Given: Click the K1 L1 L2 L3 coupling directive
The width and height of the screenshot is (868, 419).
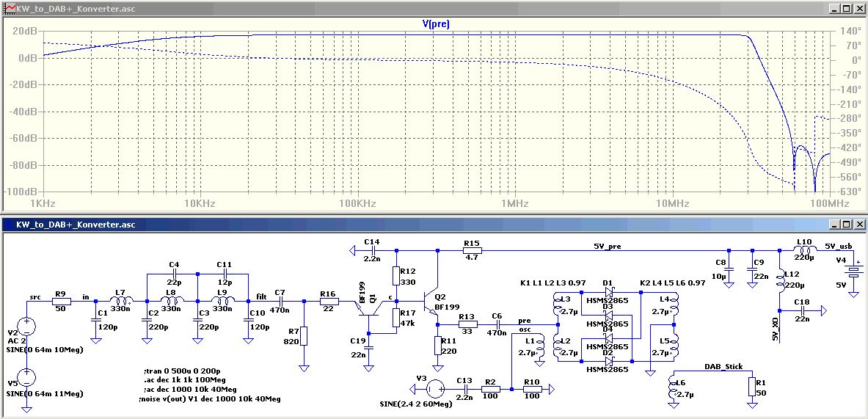Looking at the screenshot, I should [548, 283].
